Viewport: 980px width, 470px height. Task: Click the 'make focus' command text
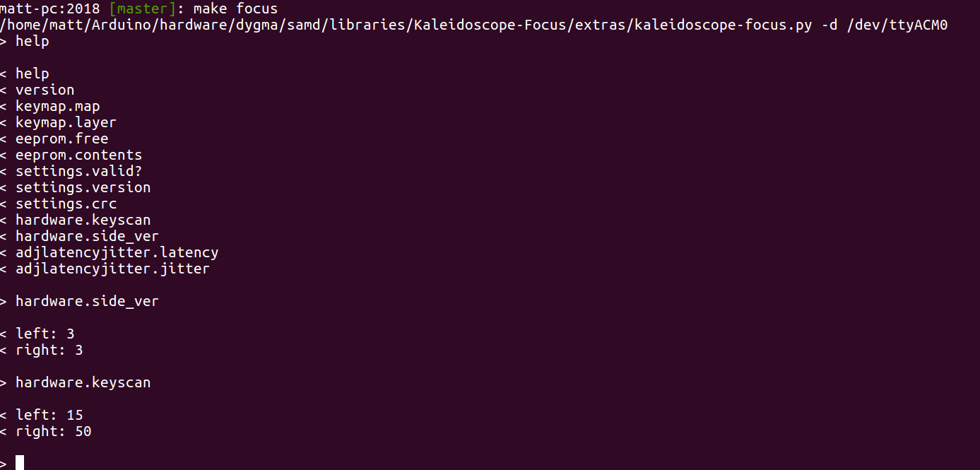point(235,9)
